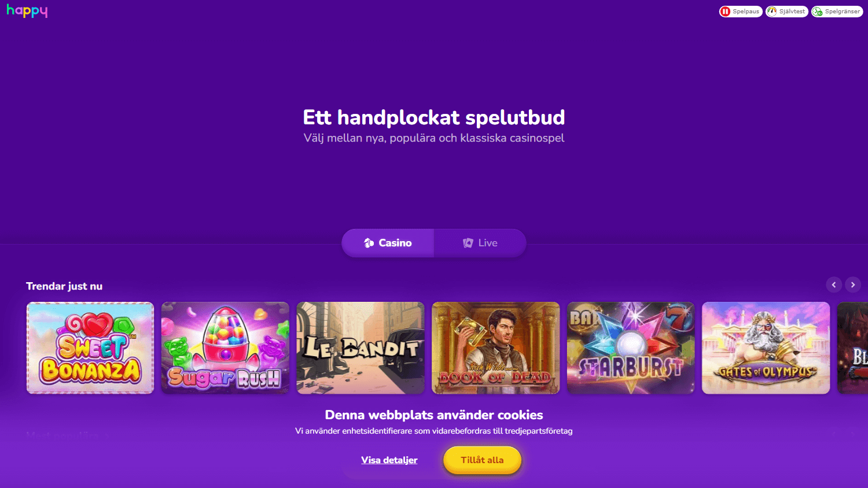Open the Spelpaus link

(x=741, y=12)
